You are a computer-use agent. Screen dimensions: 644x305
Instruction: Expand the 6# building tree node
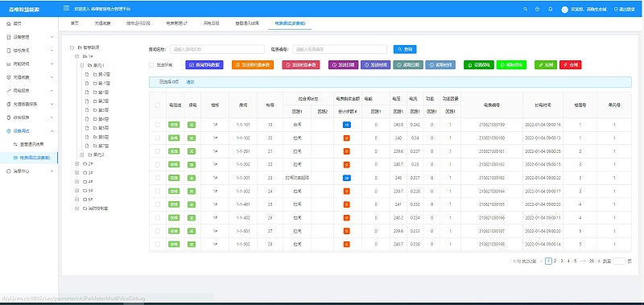point(76,200)
